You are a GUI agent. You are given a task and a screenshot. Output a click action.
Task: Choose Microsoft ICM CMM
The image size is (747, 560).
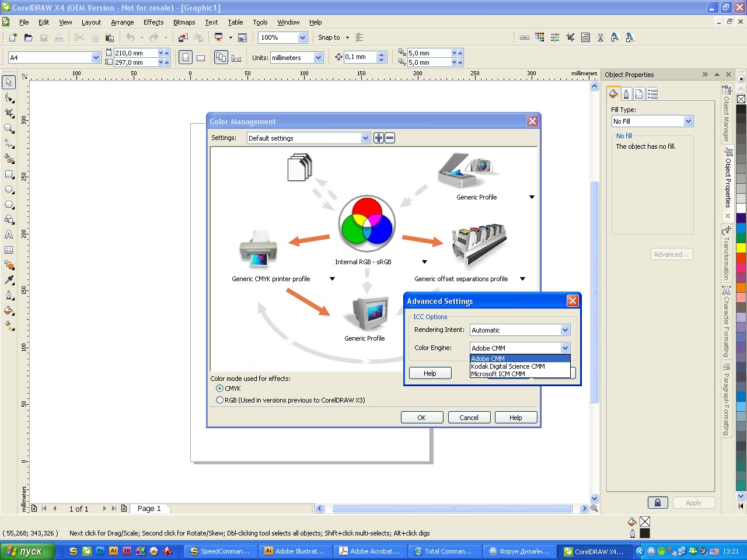tap(519, 374)
